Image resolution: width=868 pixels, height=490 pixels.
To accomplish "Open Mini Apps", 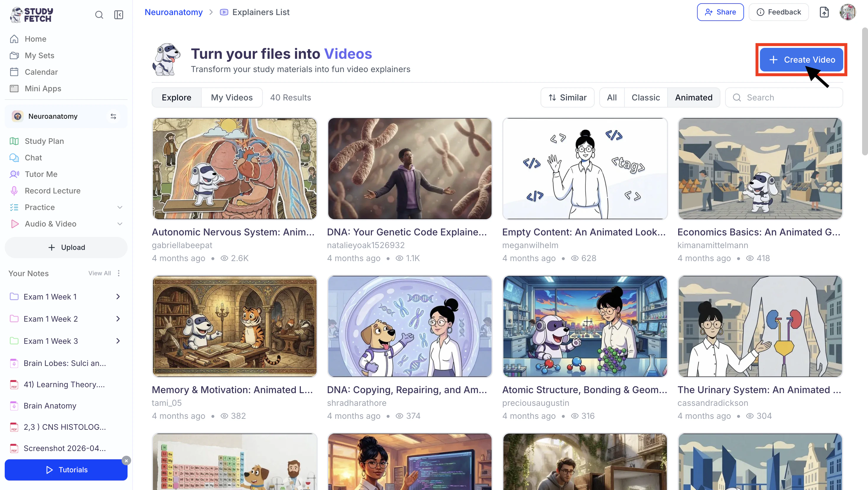I will click(66, 88).
